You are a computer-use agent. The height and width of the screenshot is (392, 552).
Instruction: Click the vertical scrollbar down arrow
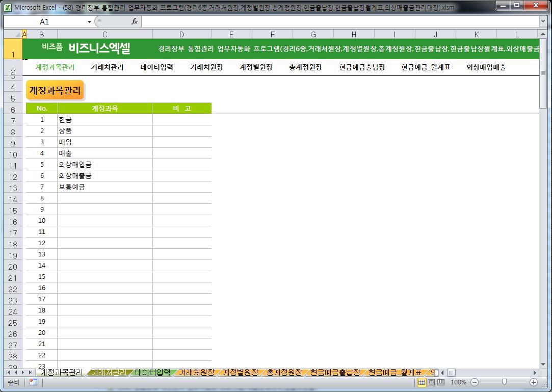pos(543,364)
